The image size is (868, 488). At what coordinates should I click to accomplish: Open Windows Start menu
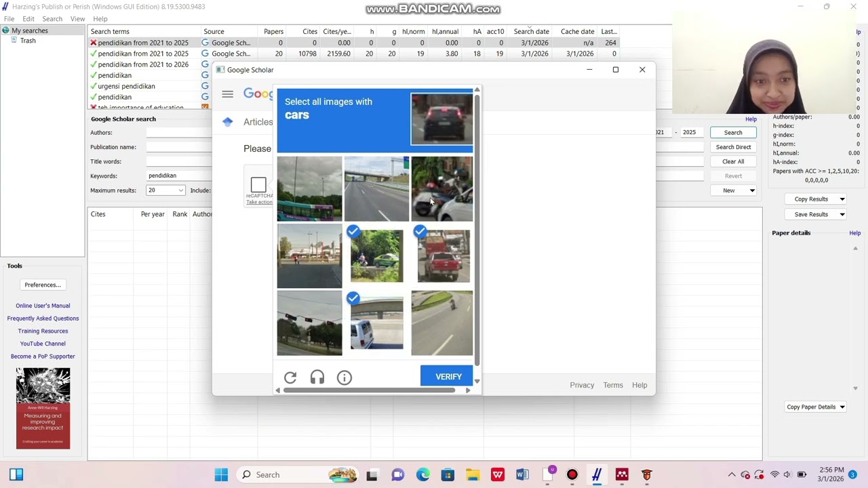(x=222, y=475)
